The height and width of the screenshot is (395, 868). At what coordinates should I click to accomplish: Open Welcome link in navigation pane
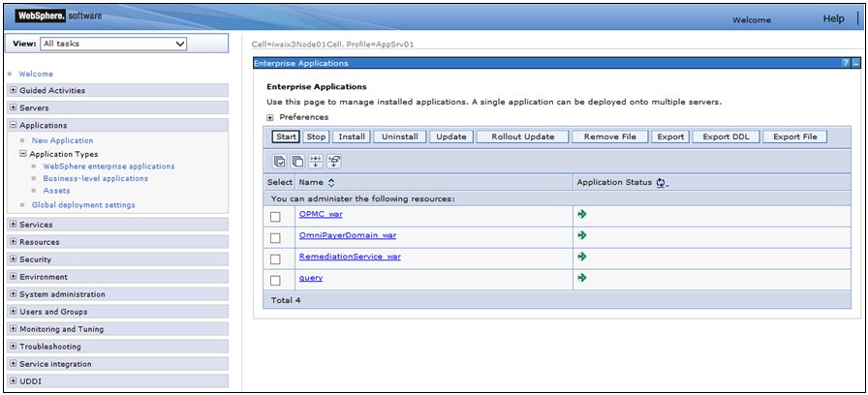36,74
